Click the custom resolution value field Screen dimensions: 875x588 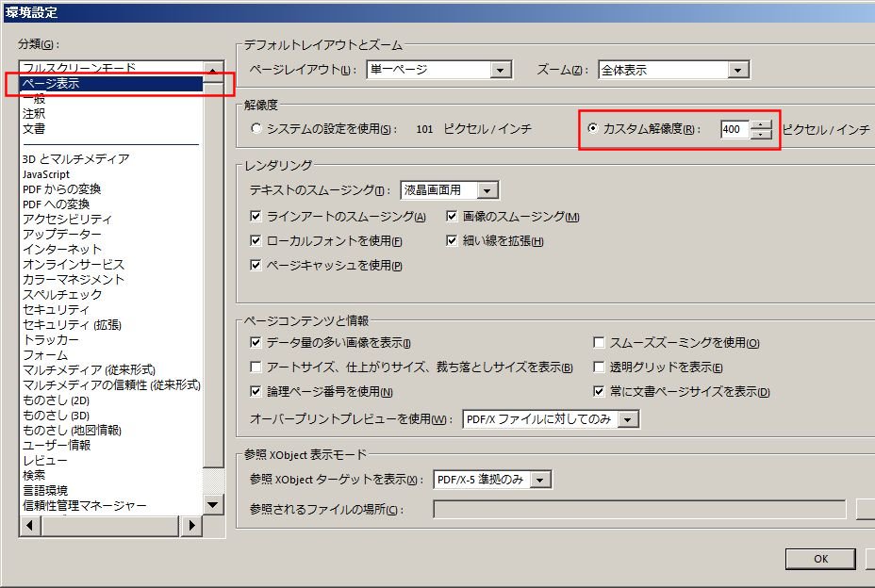pos(735,129)
